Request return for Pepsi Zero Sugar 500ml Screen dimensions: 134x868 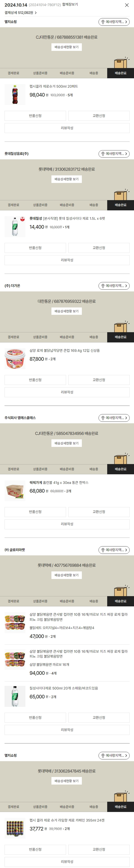click(x=35, y=116)
